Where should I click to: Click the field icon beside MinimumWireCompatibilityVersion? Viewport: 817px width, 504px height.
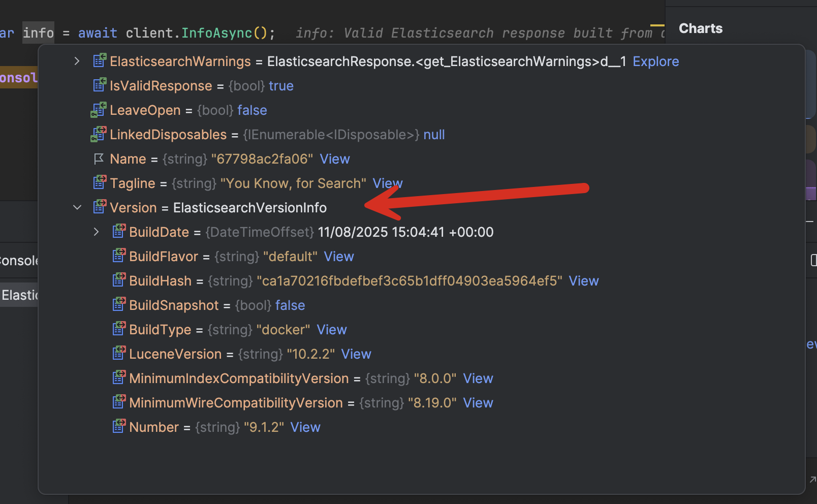coord(118,402)
